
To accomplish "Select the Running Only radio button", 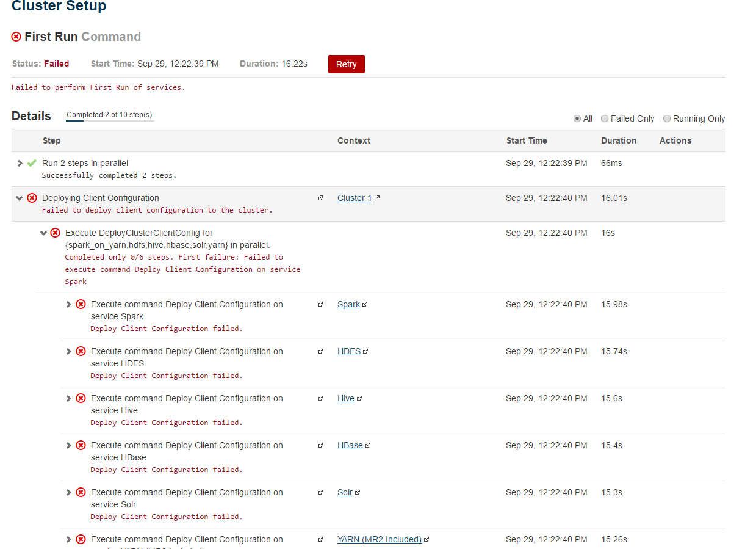I will [667, 118].
